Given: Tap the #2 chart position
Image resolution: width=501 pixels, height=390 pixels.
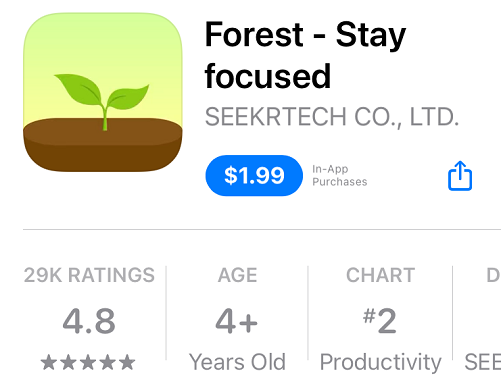Looking at the screenshot, I should click(x=380, y=321).
